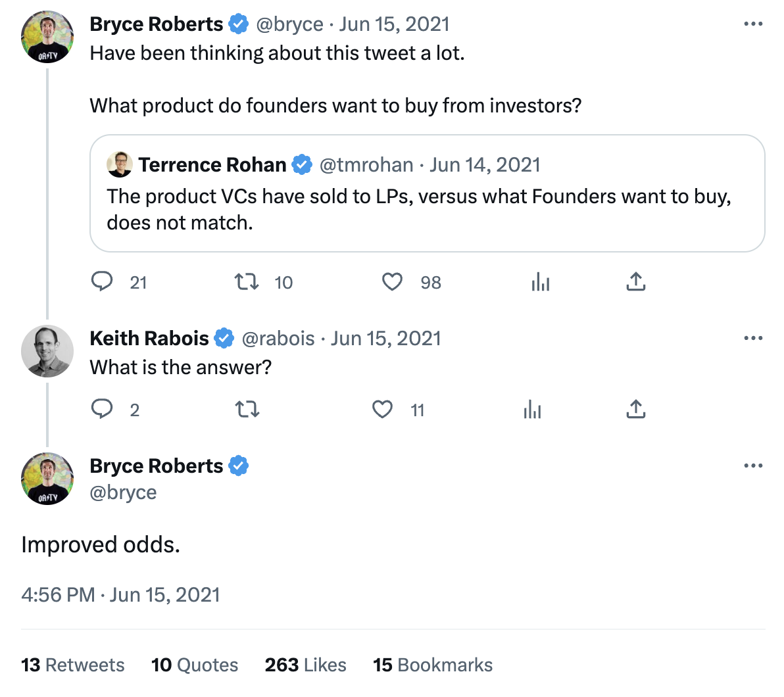Show the 263 Likes list
784x697 pixels.
pyautogui.click(x=305, y=665)
